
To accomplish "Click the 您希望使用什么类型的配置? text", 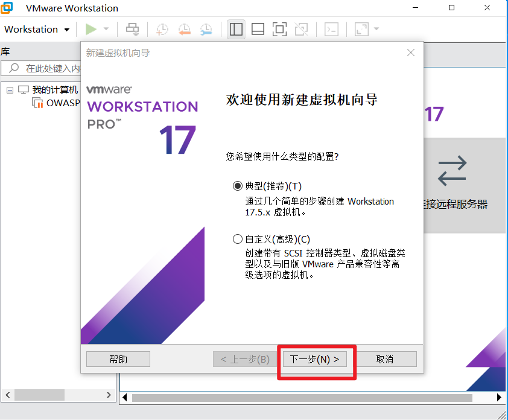I will [x=282, y=157].
